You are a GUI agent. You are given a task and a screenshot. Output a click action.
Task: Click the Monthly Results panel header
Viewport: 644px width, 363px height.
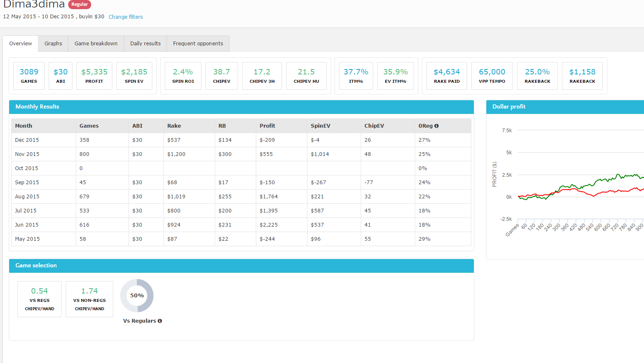point(241,107)
